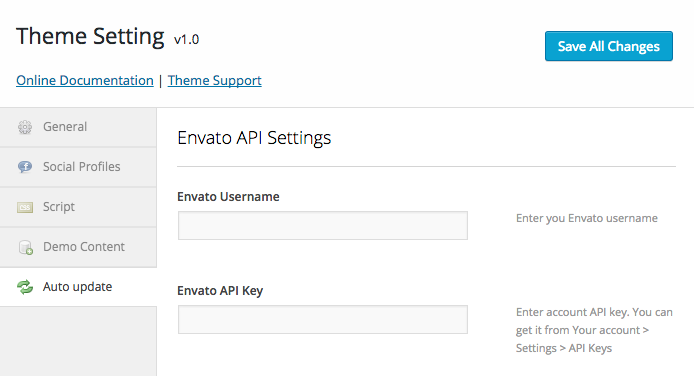
Task: Click the Save All Changes button
Action: coord(609,46)
